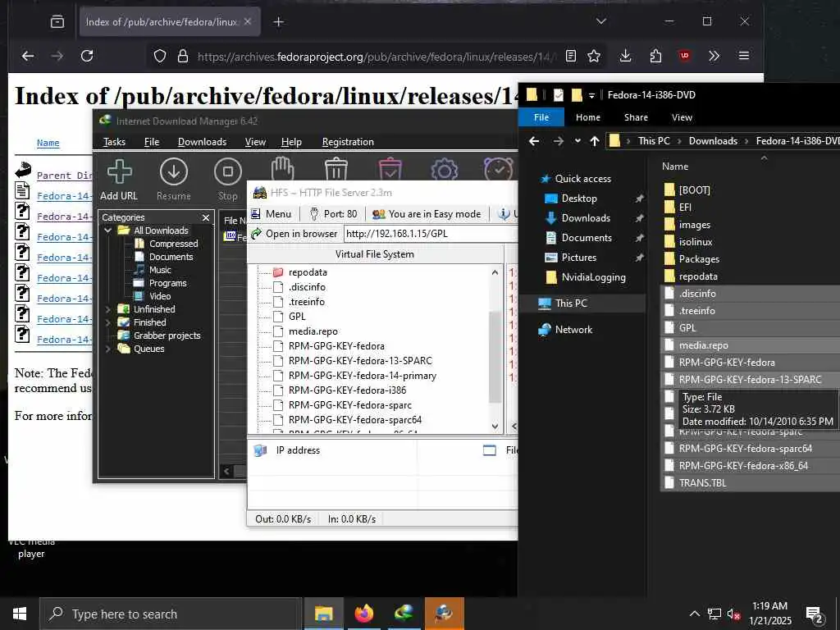
Task: Expand Queues category in IDM
Action: (108, 349)
